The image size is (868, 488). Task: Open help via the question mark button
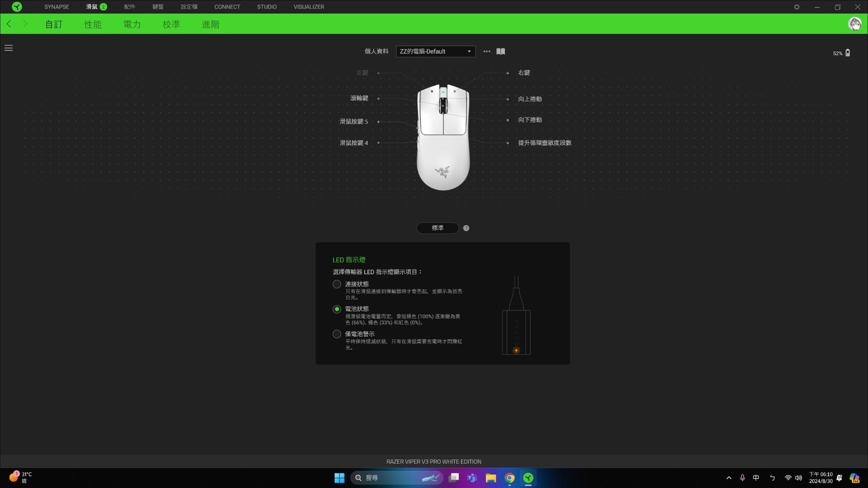(466, 228)
